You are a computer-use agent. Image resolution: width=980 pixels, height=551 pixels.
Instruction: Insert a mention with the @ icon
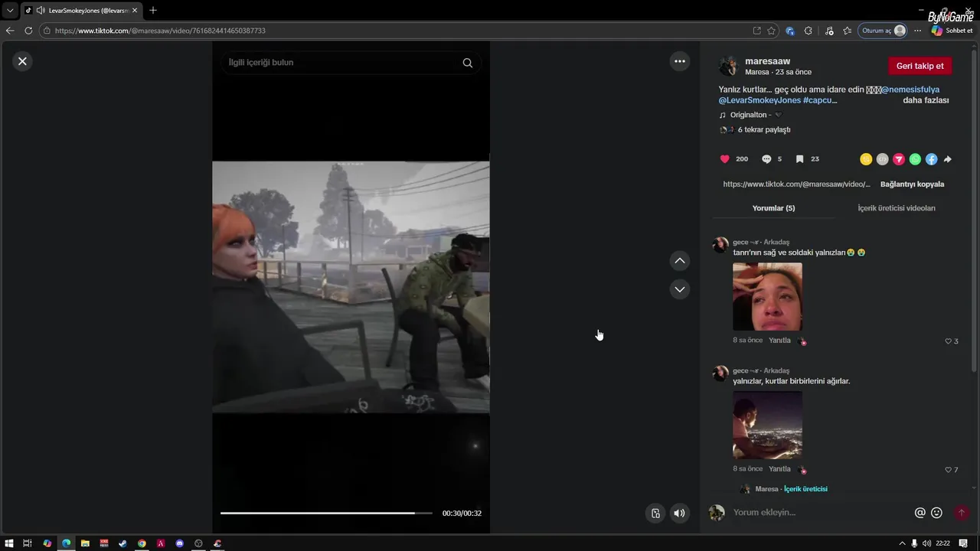click(920, 513)
